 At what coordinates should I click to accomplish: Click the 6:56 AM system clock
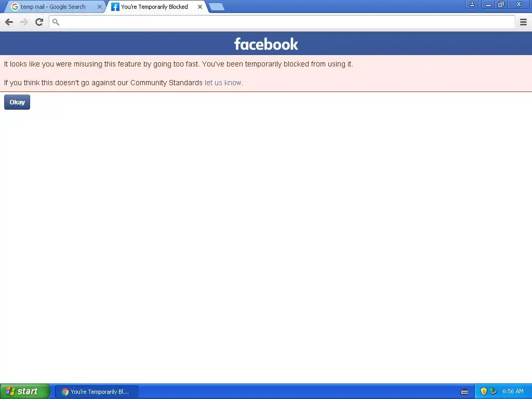513,392
